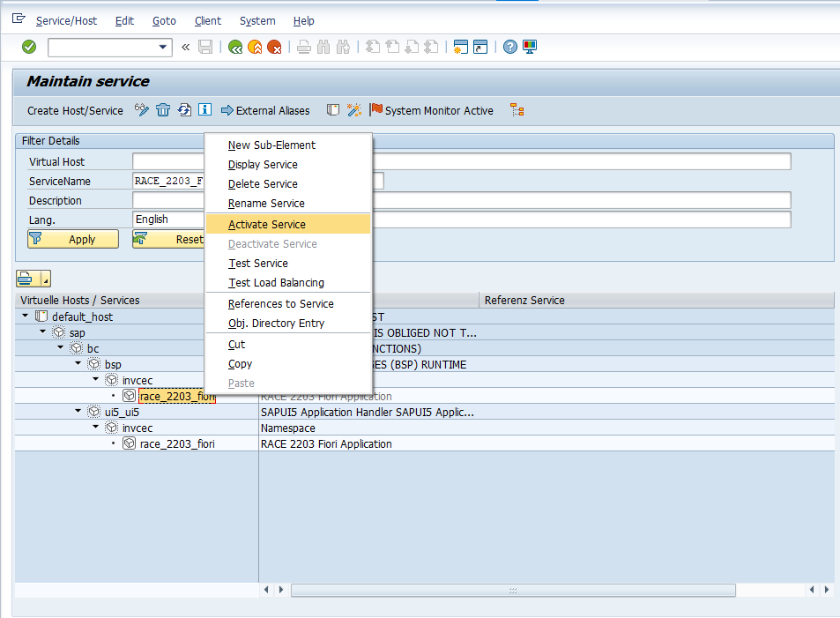Collapse the default_host tree node
Image resolution: width=840 pixels, height=618 pixels.
[25, 316]
